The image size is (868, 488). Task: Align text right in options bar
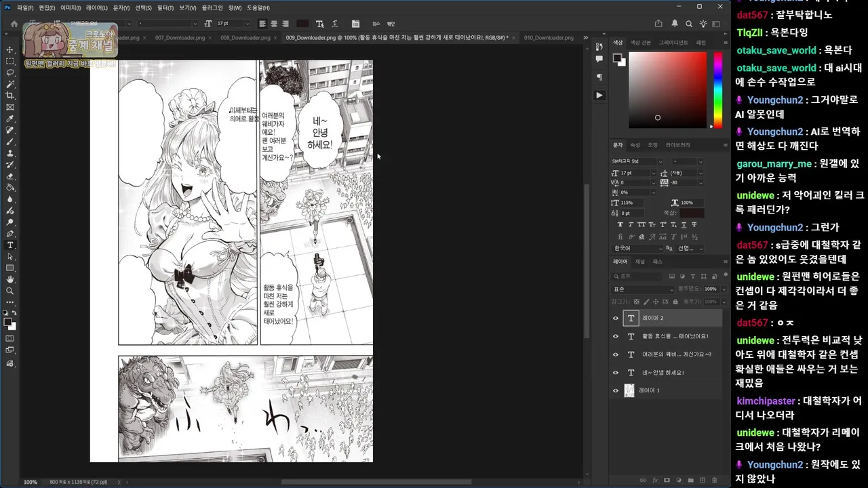[x=285, y=24]
